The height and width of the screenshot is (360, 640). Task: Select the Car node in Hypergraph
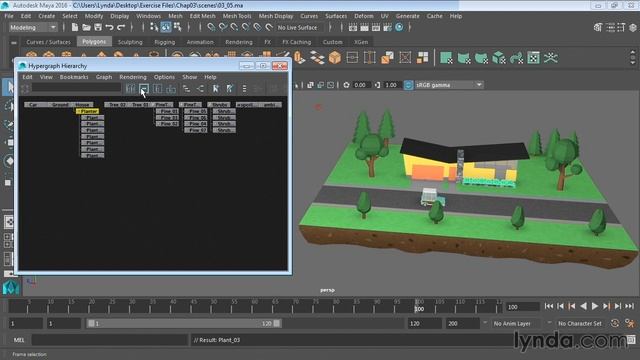33,104
